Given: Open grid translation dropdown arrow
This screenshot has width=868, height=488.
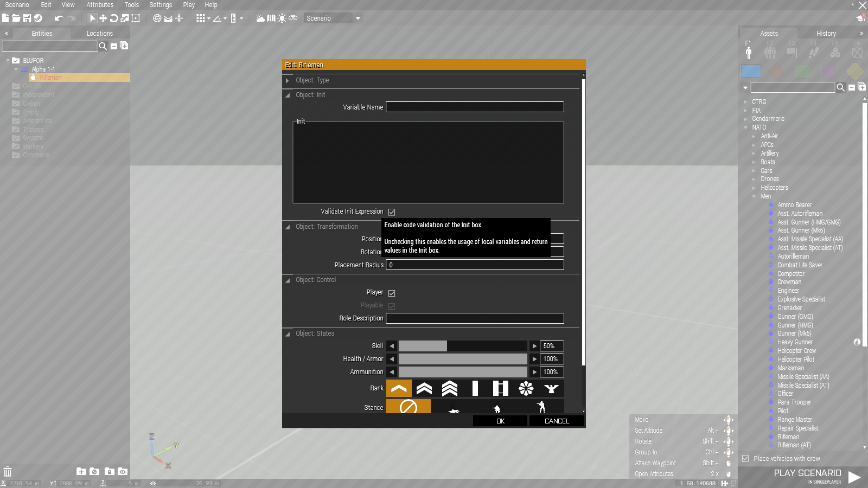Looking at the screenshot, I should tap(209, 18).
